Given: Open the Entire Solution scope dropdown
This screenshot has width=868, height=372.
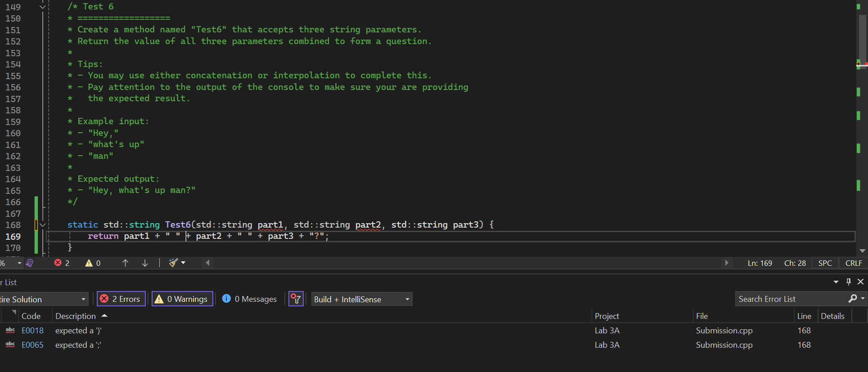Looking at the screenshot, I should click(x=43, y=299).
